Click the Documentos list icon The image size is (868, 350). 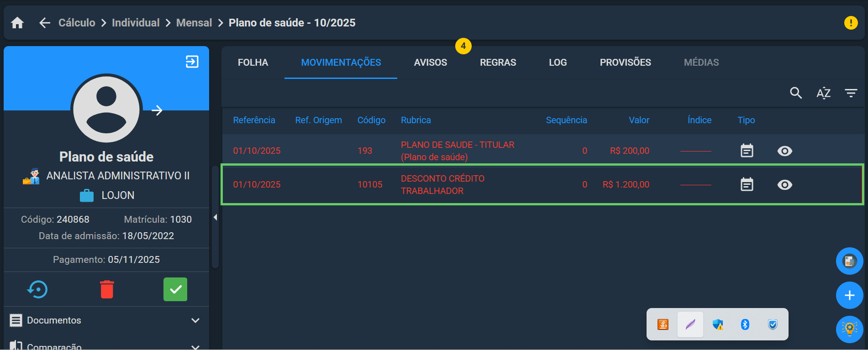pyautogui.click(x=16, y=320)
